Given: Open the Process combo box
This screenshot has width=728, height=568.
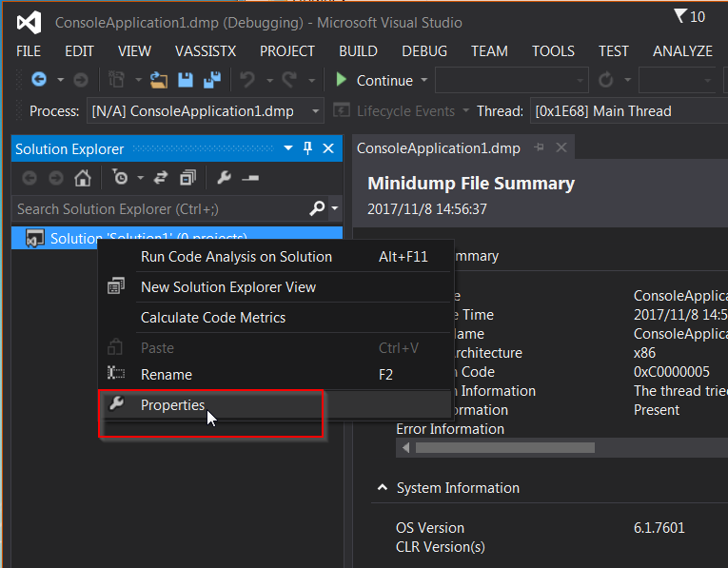Looking at the screenshot, I should click(x=206, y=111).
